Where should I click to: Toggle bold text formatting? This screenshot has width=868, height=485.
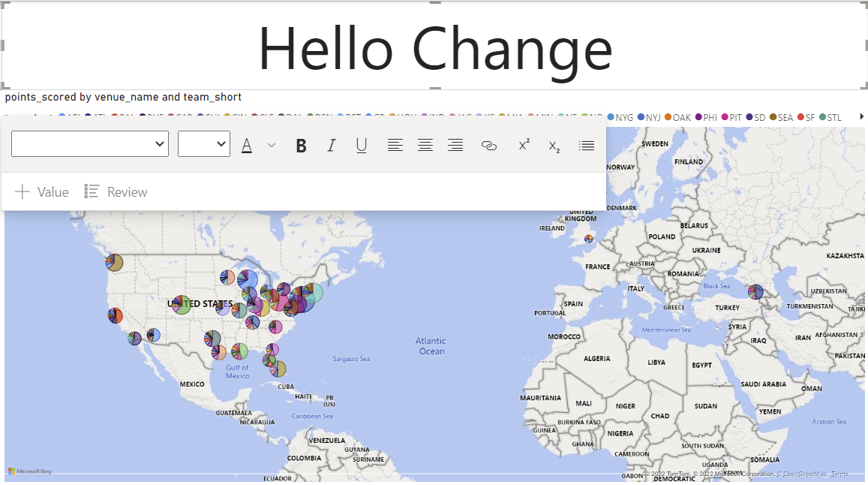pyautogui.click(x=301, y=145)
